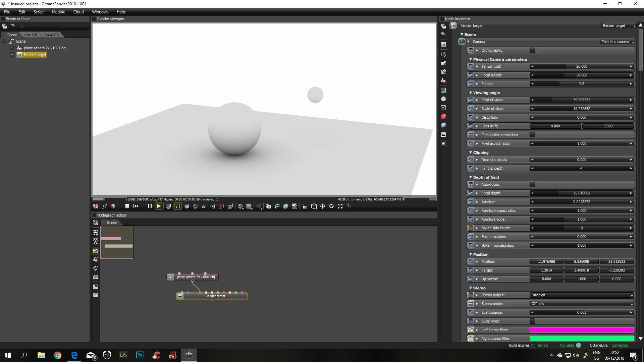Open the Thin lens camera dropdown
This screenshot has height=362, width=644.
(x=618, y=42)
